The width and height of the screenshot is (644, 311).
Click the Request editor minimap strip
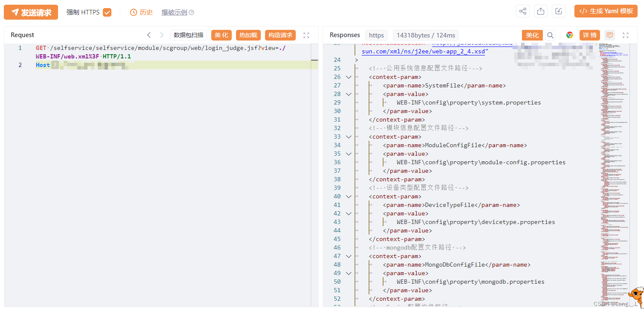tap(314, 175)
